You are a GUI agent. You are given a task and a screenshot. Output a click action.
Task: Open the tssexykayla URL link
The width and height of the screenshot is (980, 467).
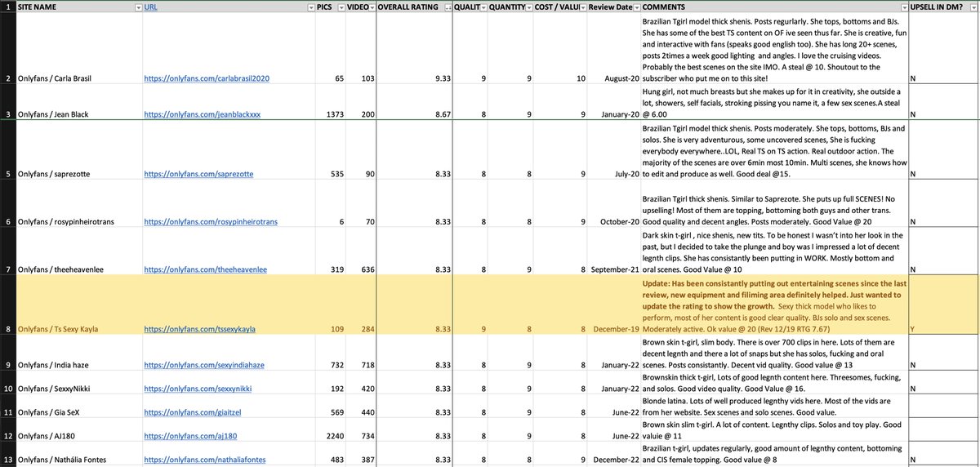click(200, 329)
